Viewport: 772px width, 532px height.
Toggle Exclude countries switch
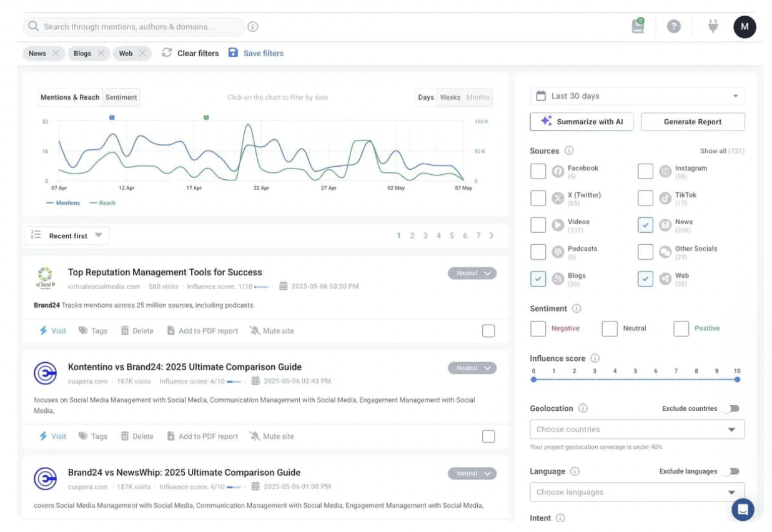click(x=731, y=408)
